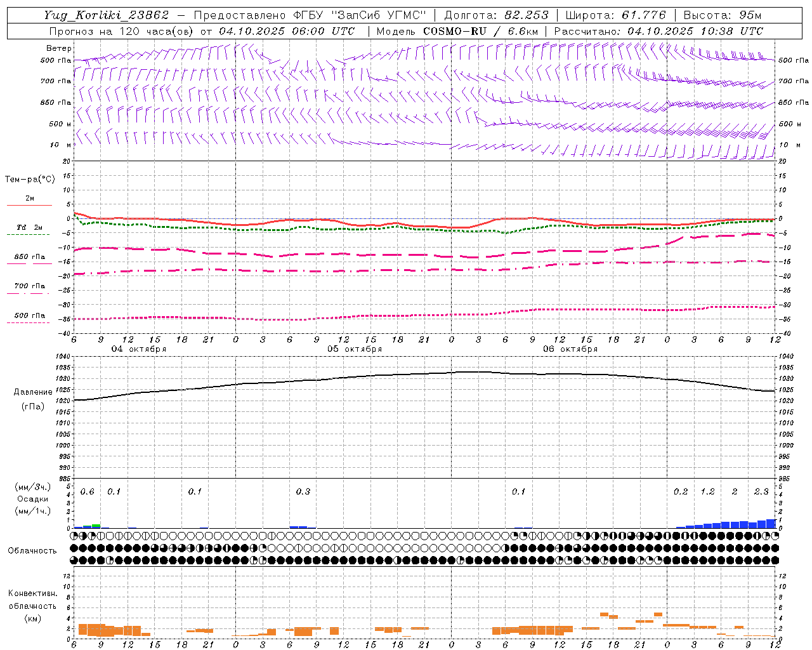Click the Прогноз на 120 часа(ов) text

121,31
